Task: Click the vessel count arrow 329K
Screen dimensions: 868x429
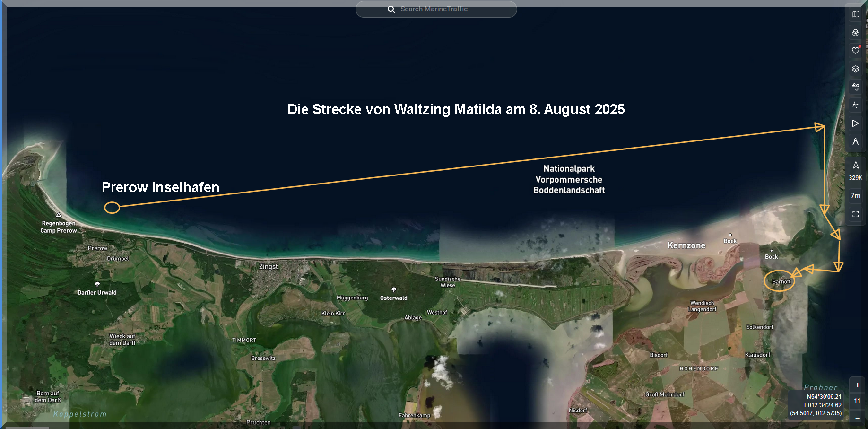Action: (855, 170)
